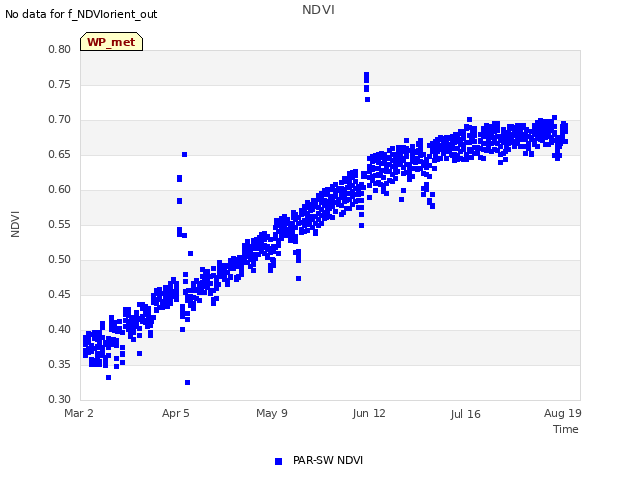Click the 0.40 y-axis tick label
The image size is (640, 480).
[60, 329]
